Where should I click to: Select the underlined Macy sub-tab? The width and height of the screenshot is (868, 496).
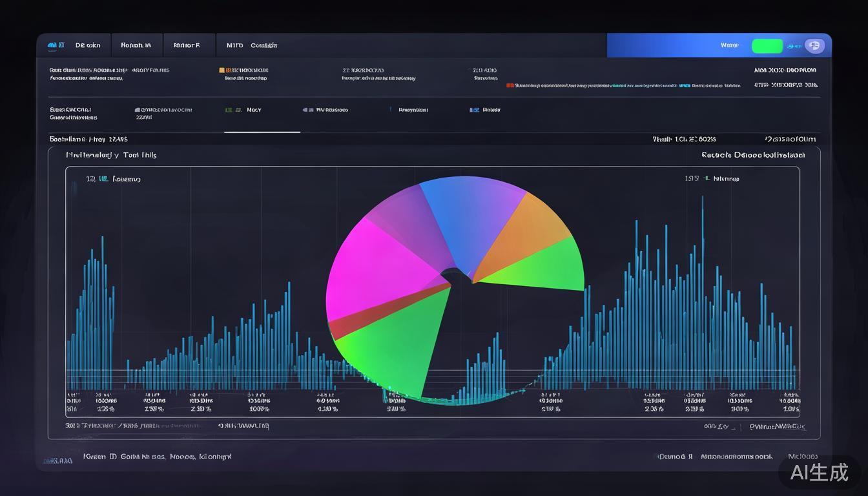click(x=254, y=110)
